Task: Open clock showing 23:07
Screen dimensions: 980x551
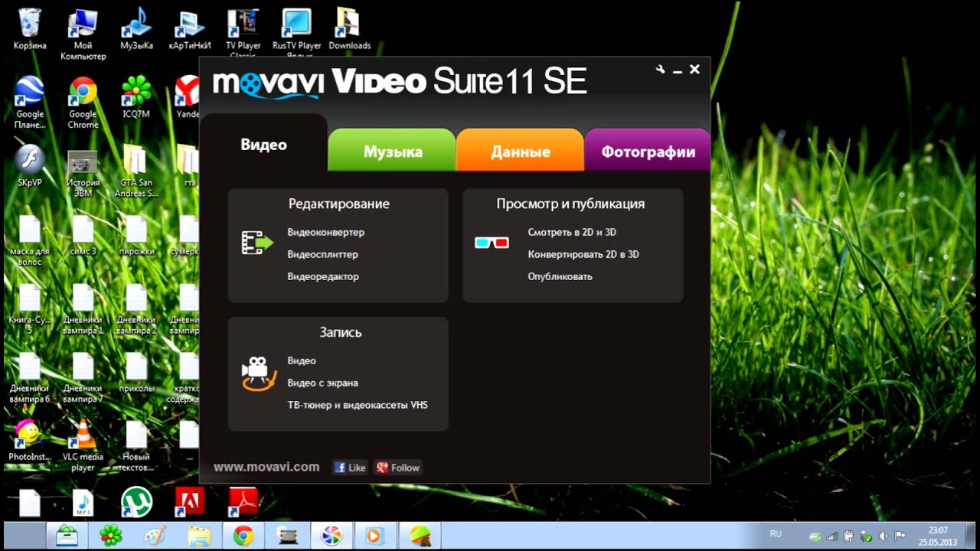Action: coord(938,536)
